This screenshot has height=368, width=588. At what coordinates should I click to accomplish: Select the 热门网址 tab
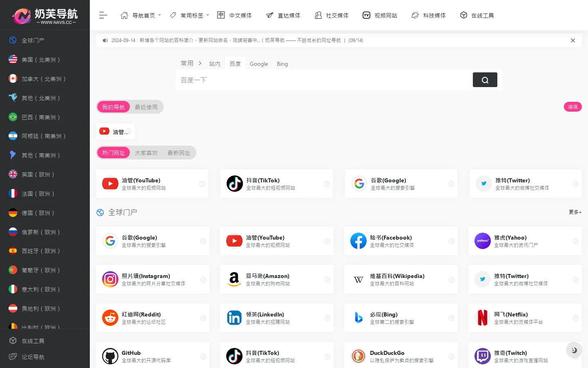click(x=114, y=153)
